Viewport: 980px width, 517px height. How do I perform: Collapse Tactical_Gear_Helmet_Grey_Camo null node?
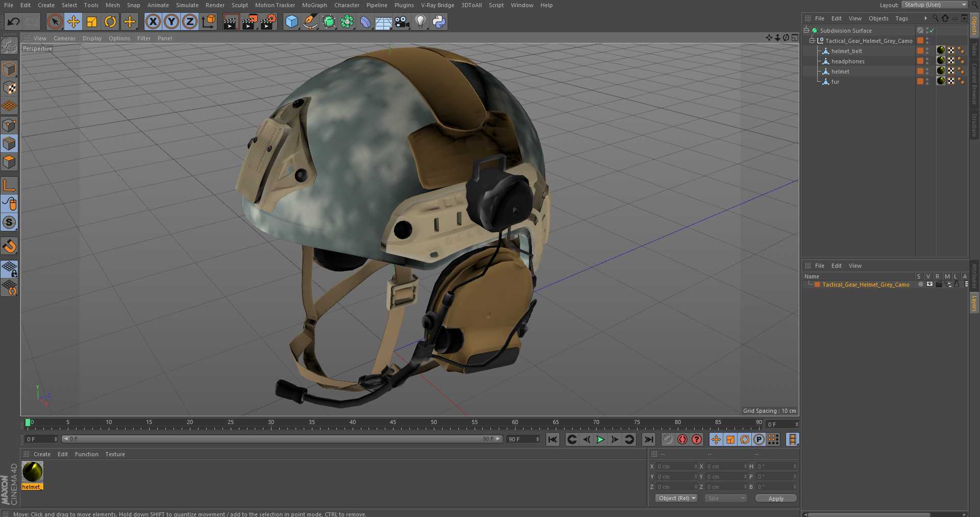pyautogui.click(x=812, y=40)
